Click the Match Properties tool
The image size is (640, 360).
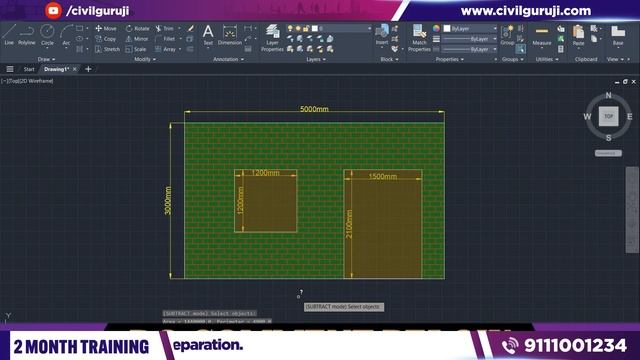tap(419, 38)
